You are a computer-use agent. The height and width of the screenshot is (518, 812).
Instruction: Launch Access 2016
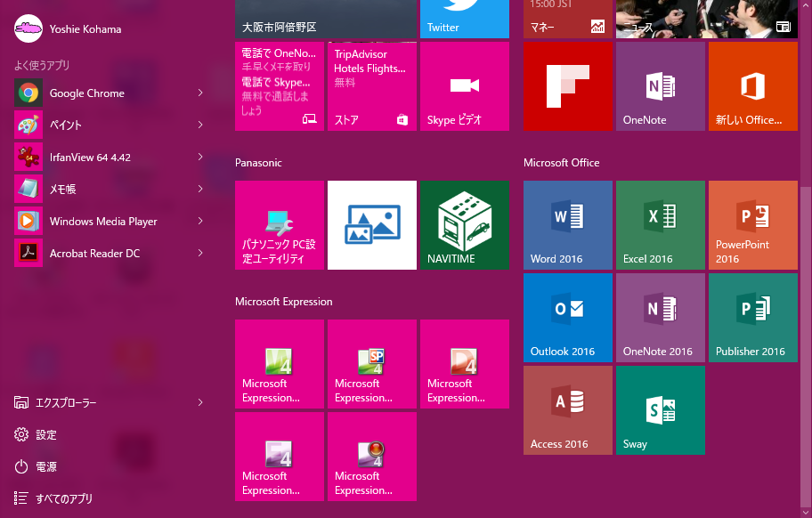tap(567, 410)
